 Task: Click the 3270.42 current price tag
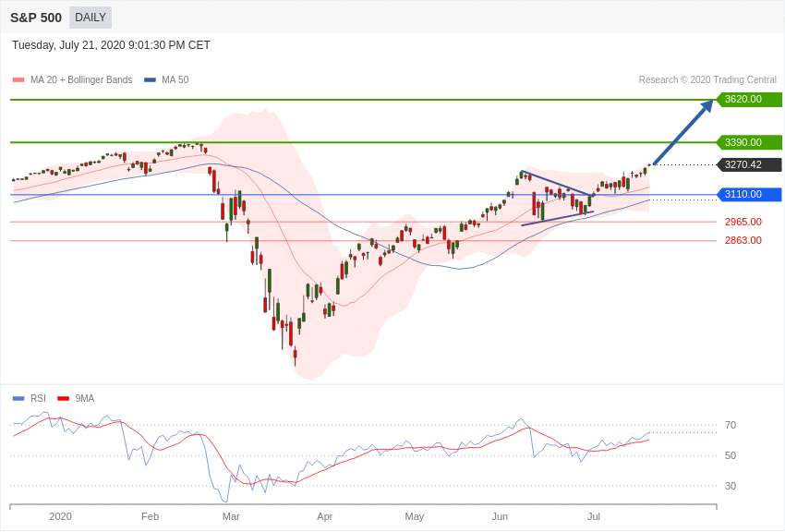coord(748,164)
